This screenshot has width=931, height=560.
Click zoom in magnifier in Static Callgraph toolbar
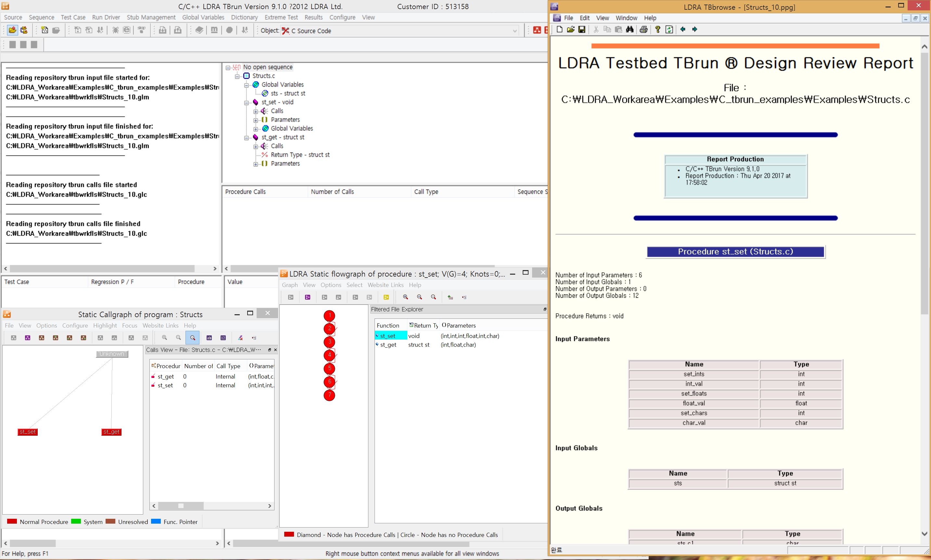pyautogui.click(x=165, y=338)
